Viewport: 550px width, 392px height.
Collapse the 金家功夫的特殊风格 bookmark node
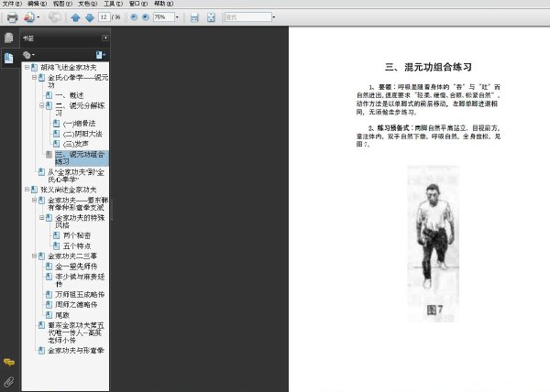pyautogui.click(x=41, y=218)
